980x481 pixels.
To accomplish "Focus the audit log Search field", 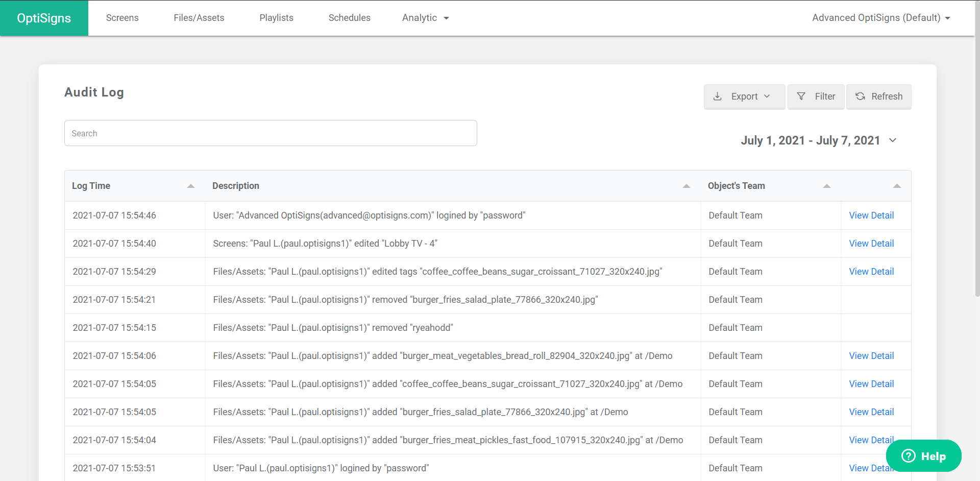I will tap(271, 133).
